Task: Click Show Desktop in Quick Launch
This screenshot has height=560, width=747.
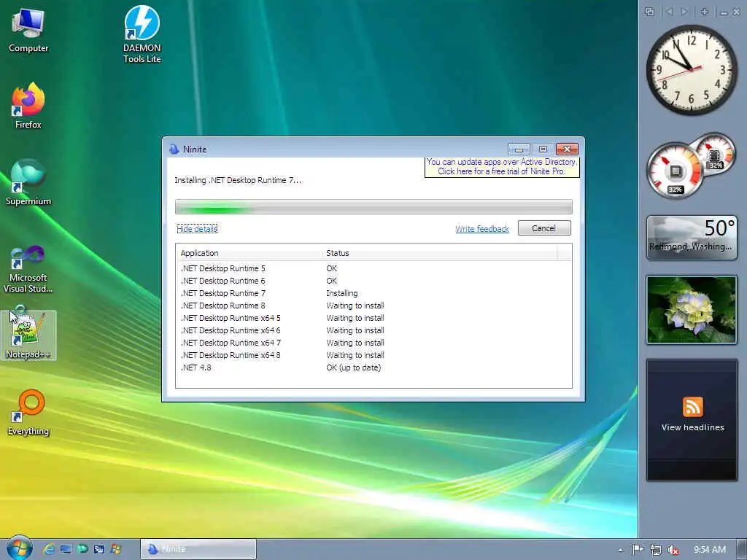Action: coord(66,549)
